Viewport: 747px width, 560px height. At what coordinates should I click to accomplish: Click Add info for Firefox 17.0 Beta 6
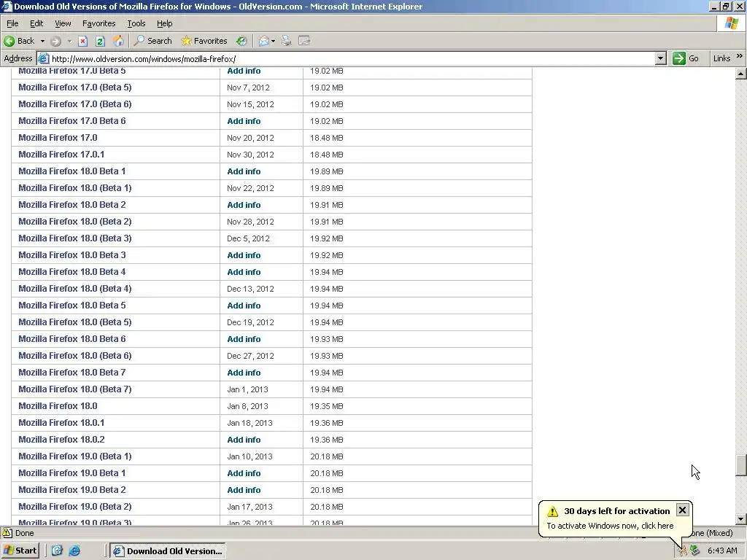[x=244, y=121]
